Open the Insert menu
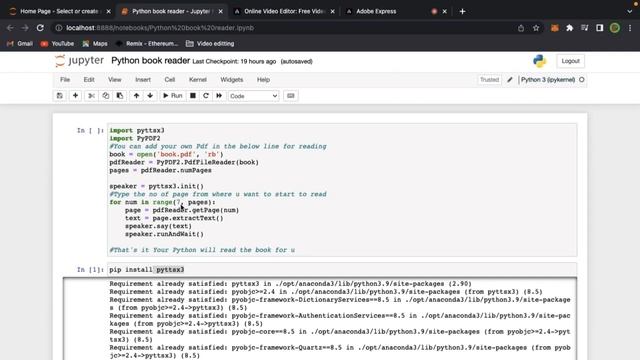The height and width of the screenshot is (360, 640). (143, 80)
